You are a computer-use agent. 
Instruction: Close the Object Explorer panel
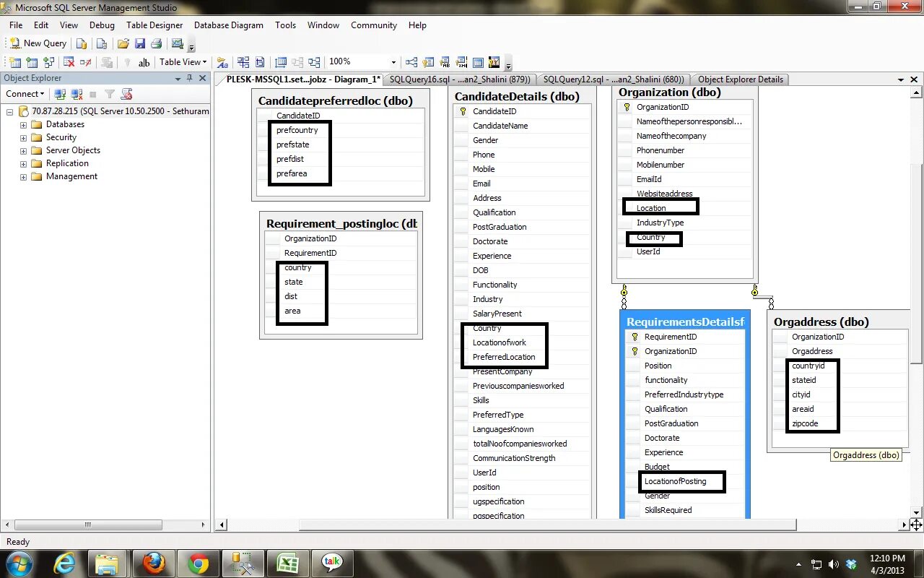tap(203, 78)
